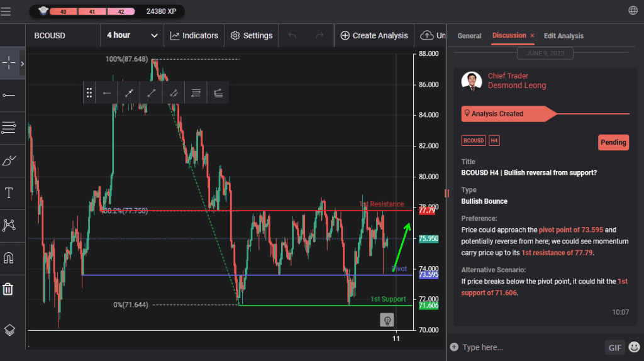Select the Fib retracement in floating toolbar
Image resolution: width=644 pixels, height=361 pixels.
click(196, 93)
